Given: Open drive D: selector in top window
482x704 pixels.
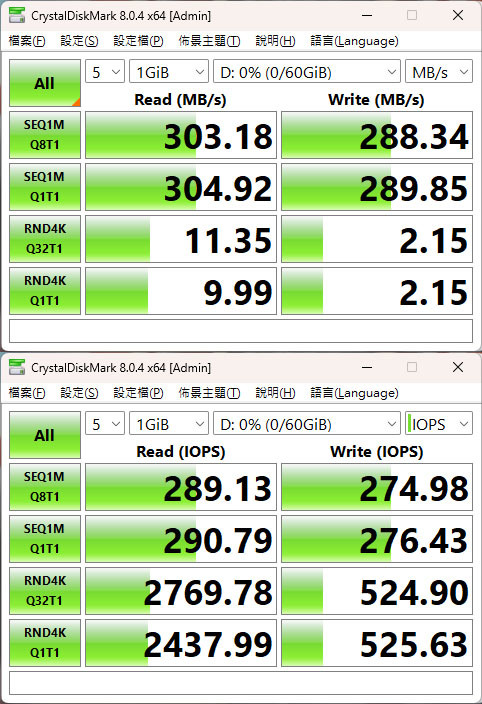Looking at the screenshot, I should click(x=307, y=72).
